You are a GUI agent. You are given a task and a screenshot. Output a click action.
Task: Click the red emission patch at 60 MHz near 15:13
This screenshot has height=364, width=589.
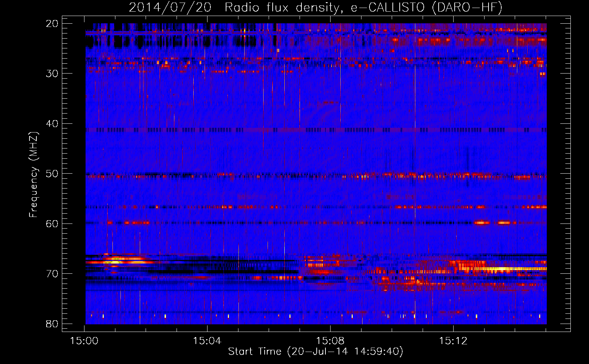[x=481, y=222]
